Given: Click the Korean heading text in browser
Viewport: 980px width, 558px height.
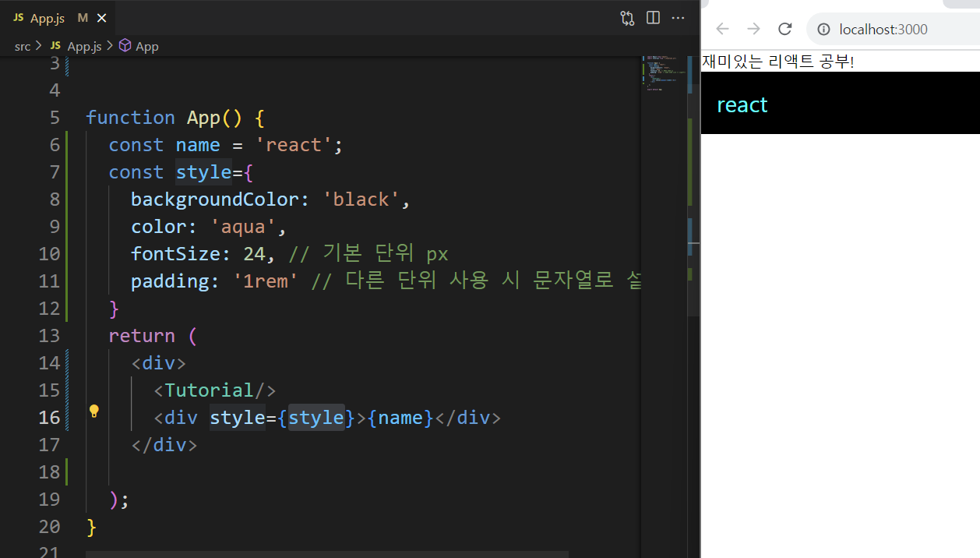Looking at the screenshot, I should pos(777,62).
